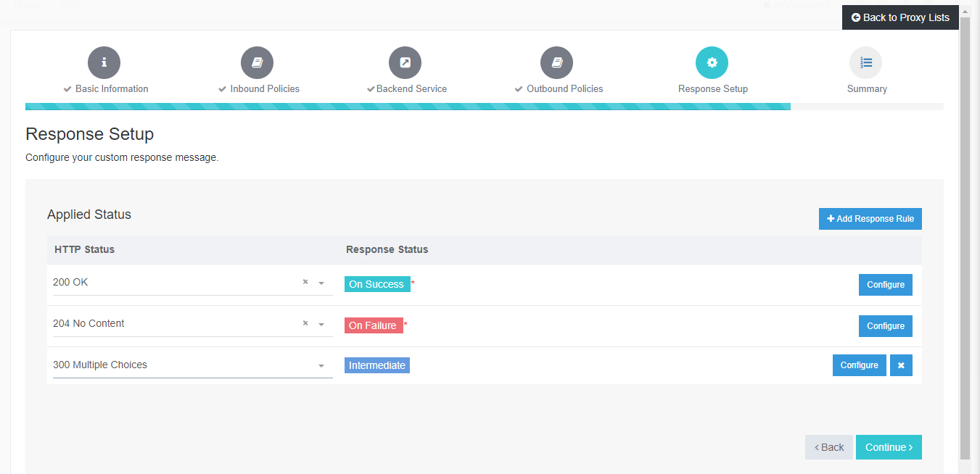980x474 pixels.
Task: Open the 204 No Content dropdown
Action: [x=321, y=324]
